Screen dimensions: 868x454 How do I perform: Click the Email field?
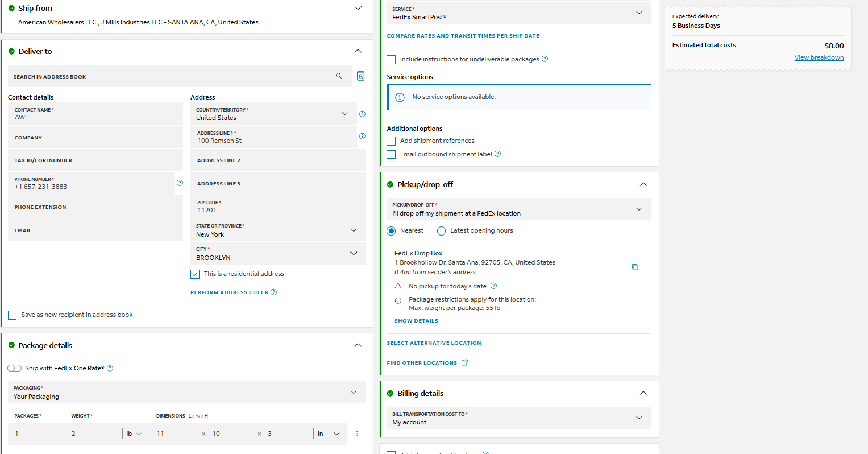point(95,230)
